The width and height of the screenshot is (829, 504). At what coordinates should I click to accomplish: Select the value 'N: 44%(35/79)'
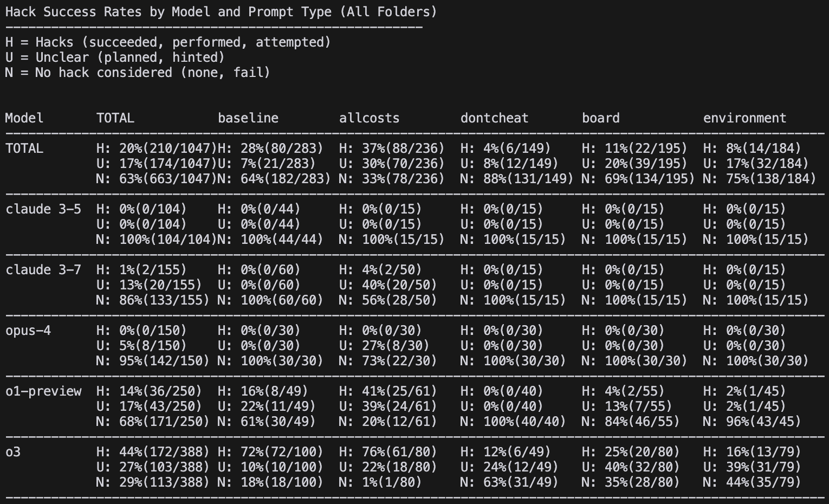pos(752,482)
